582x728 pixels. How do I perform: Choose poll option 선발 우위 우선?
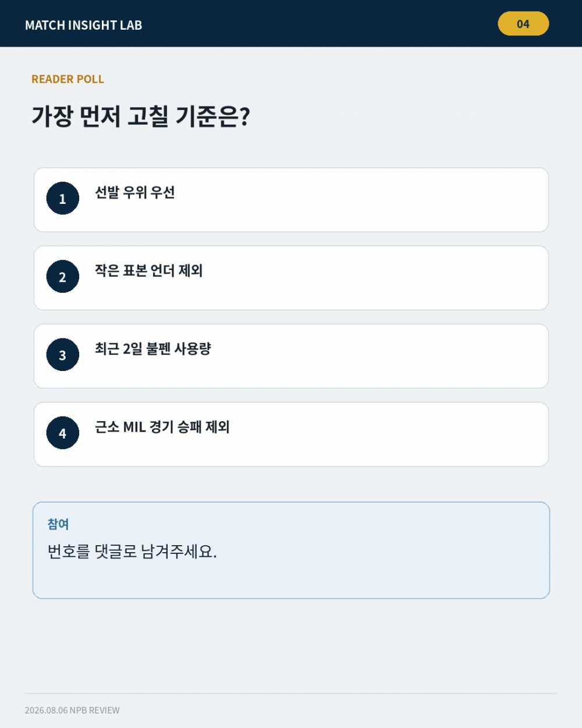[135, 192]
